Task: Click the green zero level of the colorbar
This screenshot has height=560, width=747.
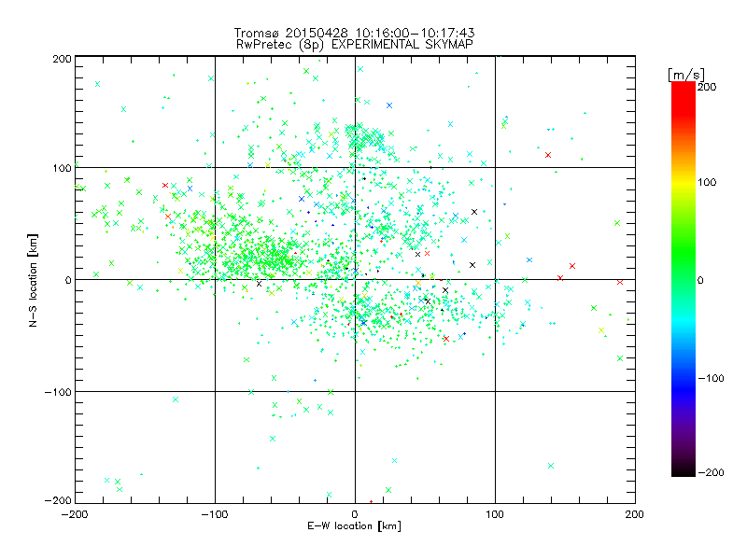Action: (684, 279)
